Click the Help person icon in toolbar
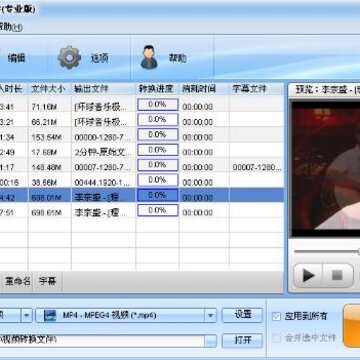 tap(149, 57)
